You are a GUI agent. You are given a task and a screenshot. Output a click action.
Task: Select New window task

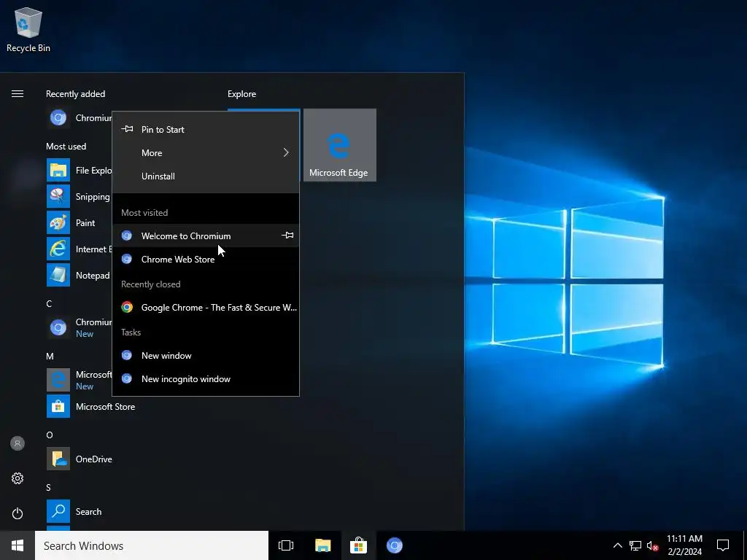click(205, 356)
